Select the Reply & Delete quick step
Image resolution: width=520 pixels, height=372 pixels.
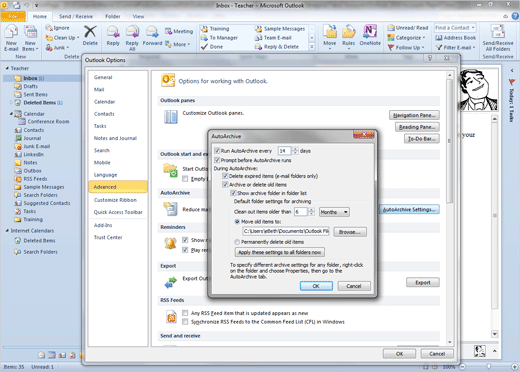click(x=277, y=47)
